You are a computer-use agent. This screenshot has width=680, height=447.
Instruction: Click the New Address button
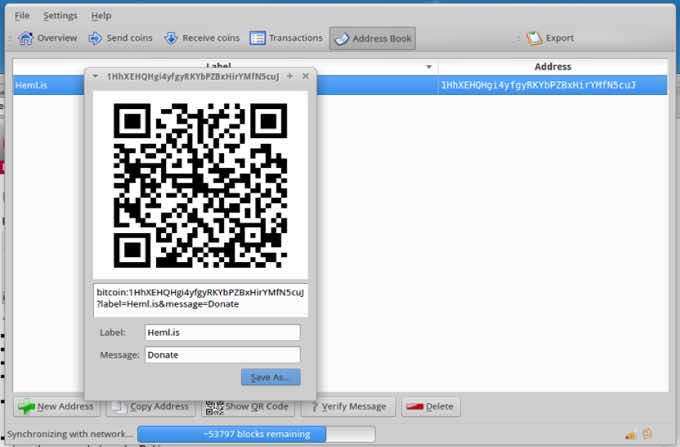pos(56,407)
